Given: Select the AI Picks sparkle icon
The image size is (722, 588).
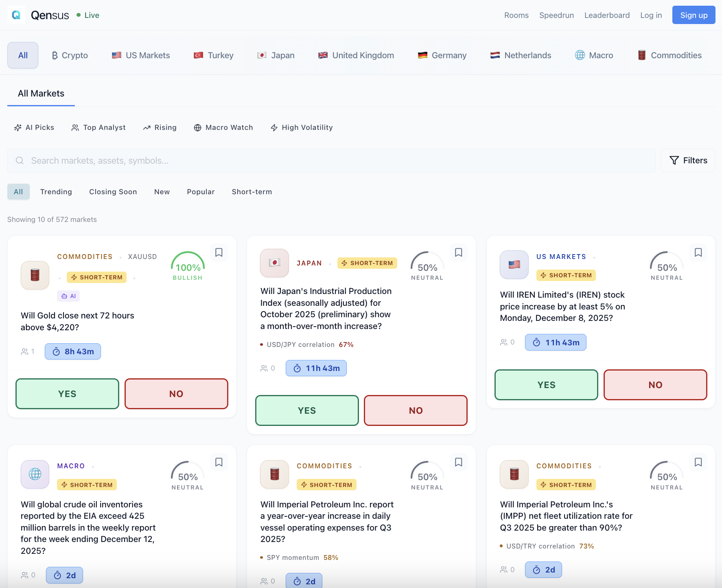Looking at the screenshot, I should [x=18, y=127].
